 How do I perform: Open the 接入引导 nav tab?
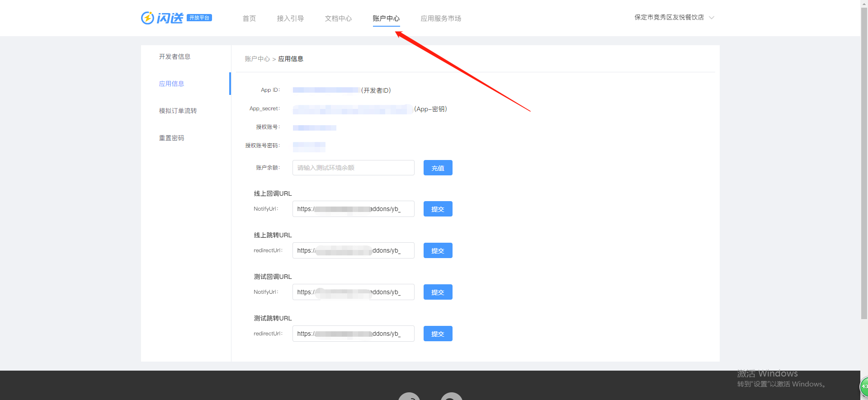(290, 19)
